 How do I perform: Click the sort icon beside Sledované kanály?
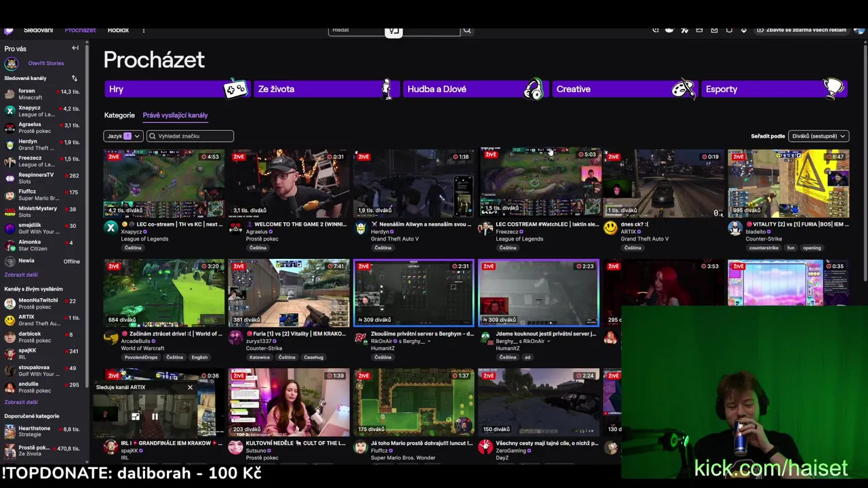click(x=75, y=79)
